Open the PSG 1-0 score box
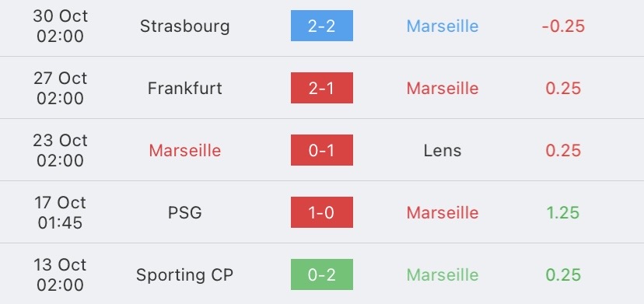The width and height of the screenshot is (644, 304). (x=321, y=212)
